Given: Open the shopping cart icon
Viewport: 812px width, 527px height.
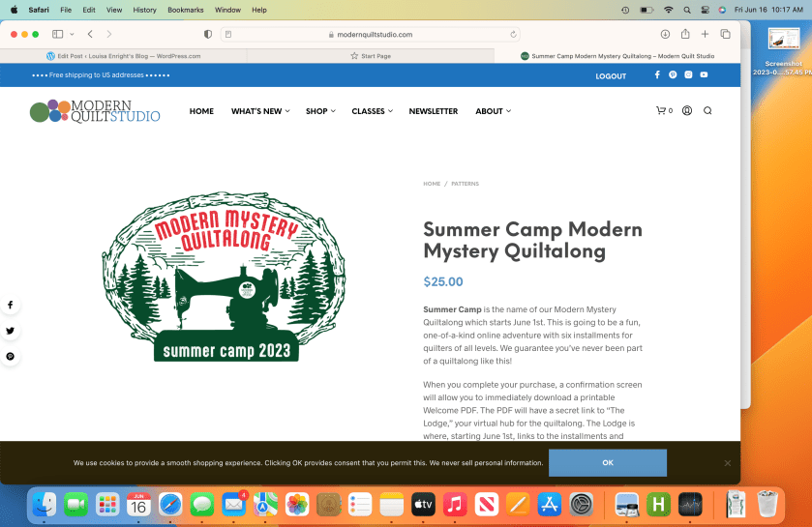Looking at the screenshot, I should click(662, 111).
